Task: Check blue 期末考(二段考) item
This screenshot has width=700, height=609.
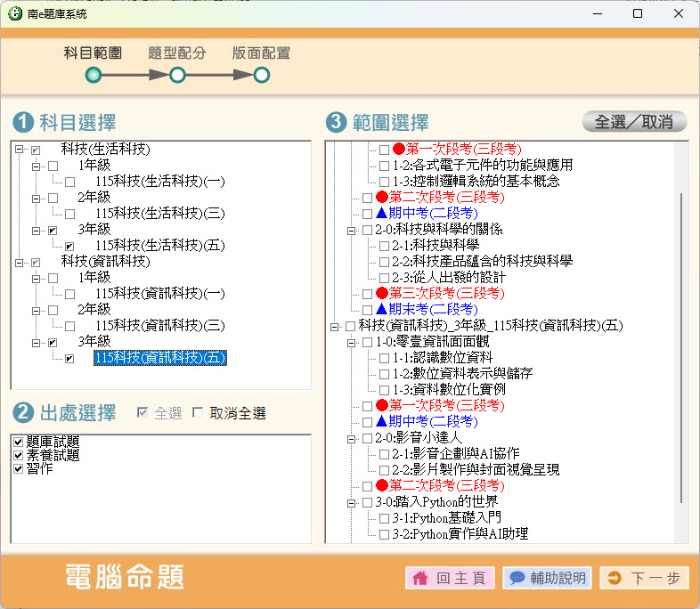Action: (367, 310)
